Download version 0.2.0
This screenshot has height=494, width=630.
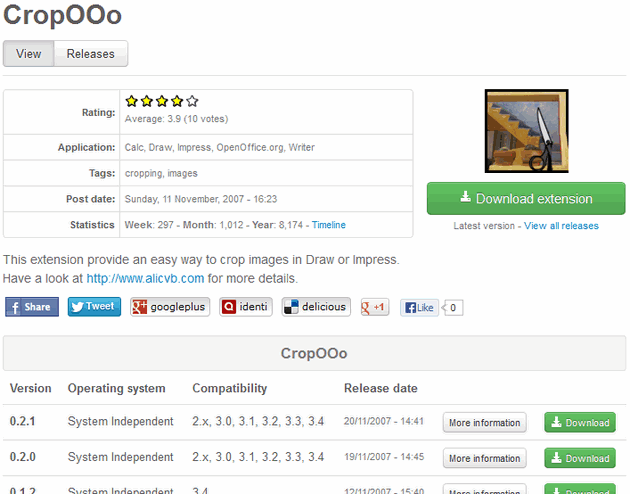(580, 458)
